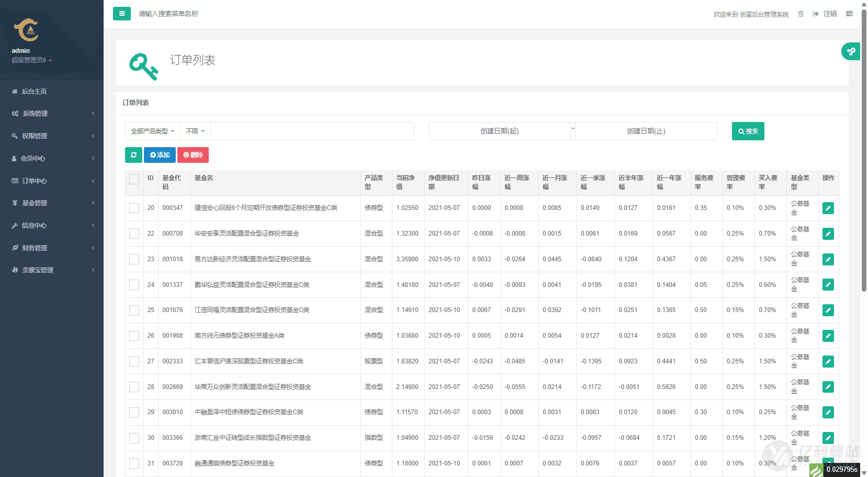The width and height of the screenshot is (868, 477).
Task: Open the 全部产品类型 dropdown
Action: (x=152, y=131)
